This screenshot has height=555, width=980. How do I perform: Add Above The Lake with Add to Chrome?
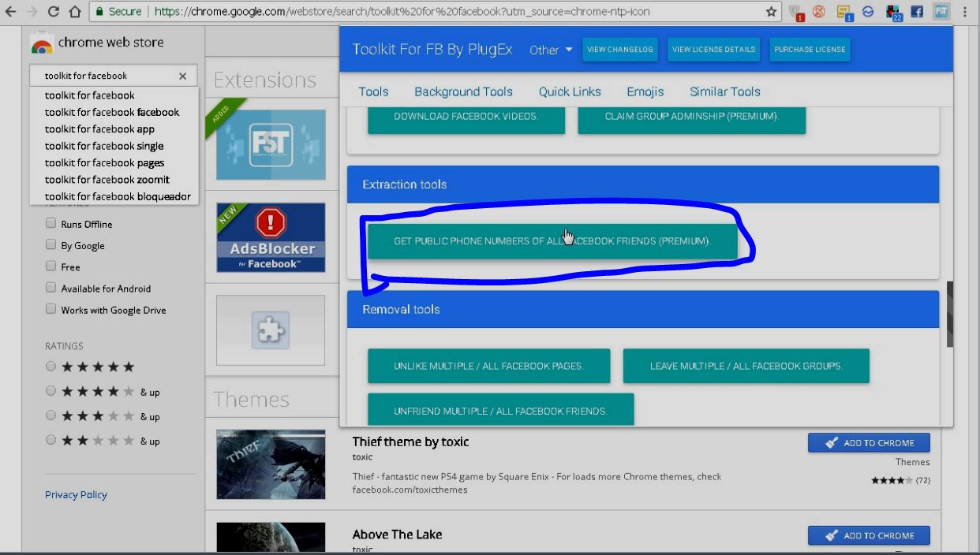[869, 536]
